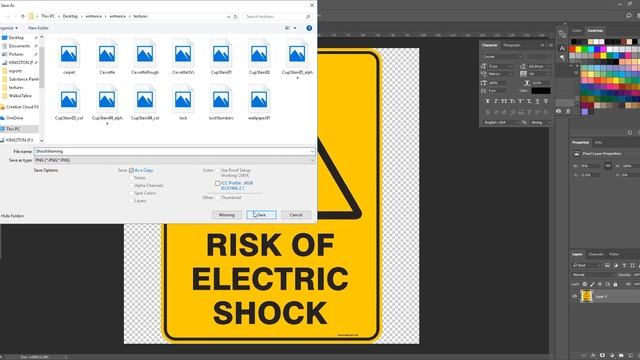Open the carpet image file
The width and height of the screenshot is (640, 360).
(x=69, y=57)
